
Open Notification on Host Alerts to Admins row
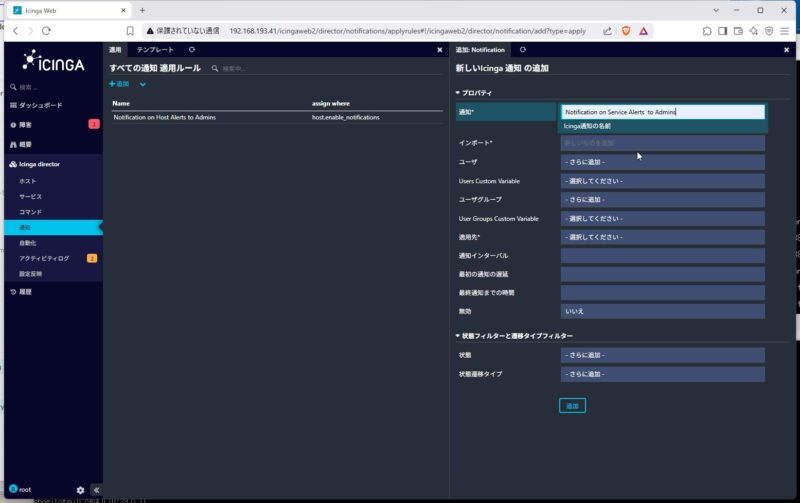(x=165, y=117)
